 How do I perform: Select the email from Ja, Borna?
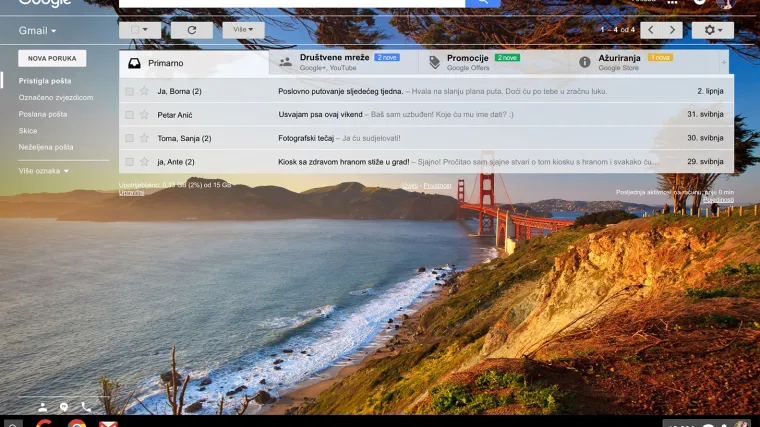tap(129, 91)
